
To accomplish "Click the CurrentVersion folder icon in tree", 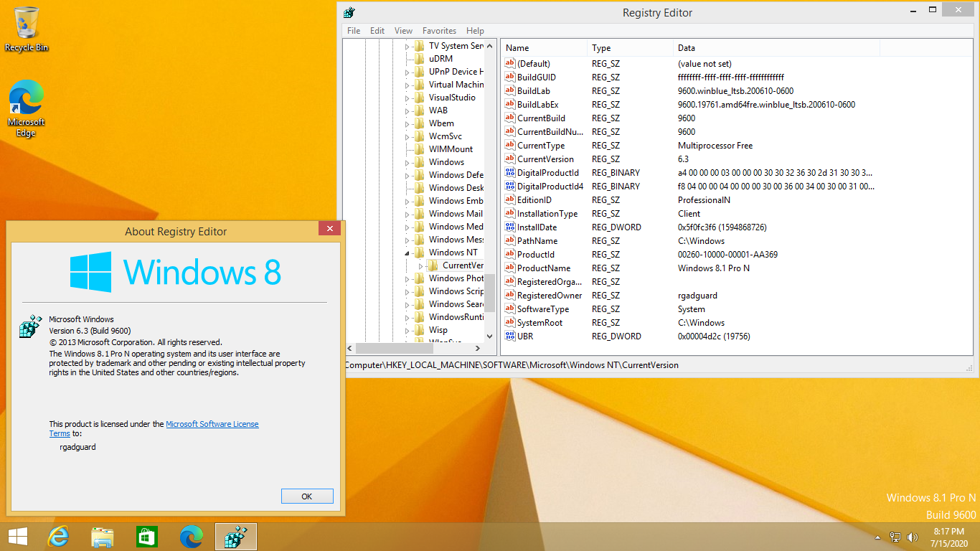I will point(433,265).
